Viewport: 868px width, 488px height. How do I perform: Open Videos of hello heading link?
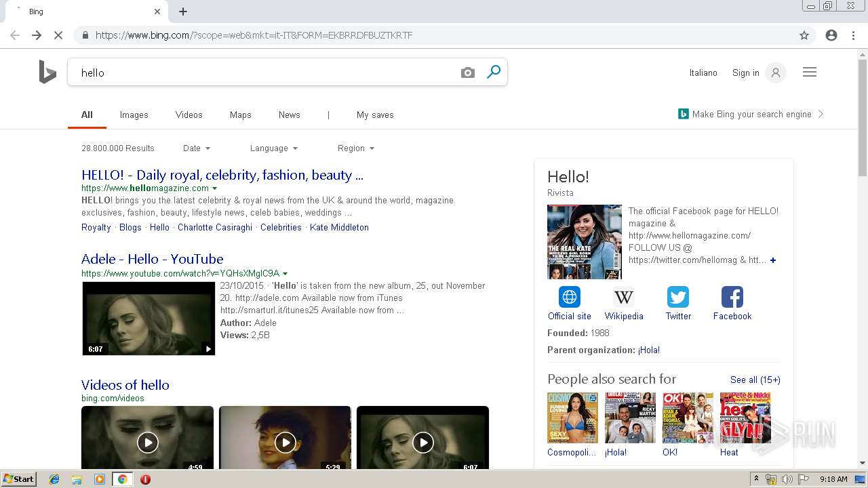(125, 385)
